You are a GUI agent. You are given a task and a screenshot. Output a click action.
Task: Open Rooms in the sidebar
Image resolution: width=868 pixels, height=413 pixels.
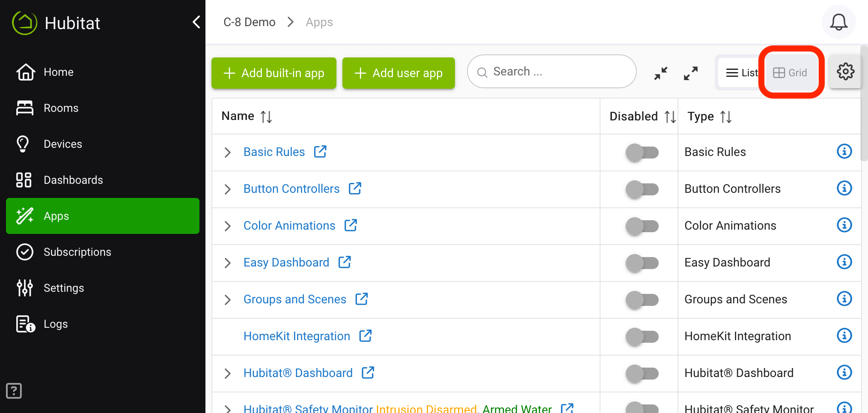[x=103, y=108]
